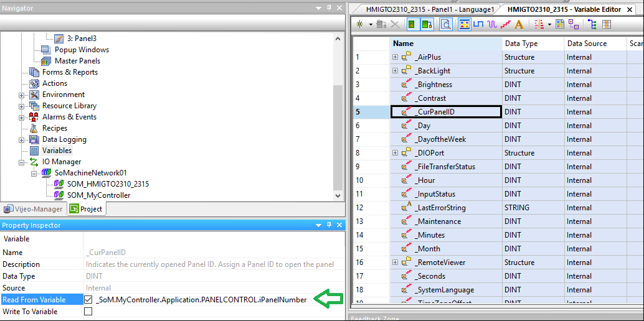Image resolution: width=644 pixels, height=321 pixels.
Task: Select the Actions tree item
Action: point(55,83)
